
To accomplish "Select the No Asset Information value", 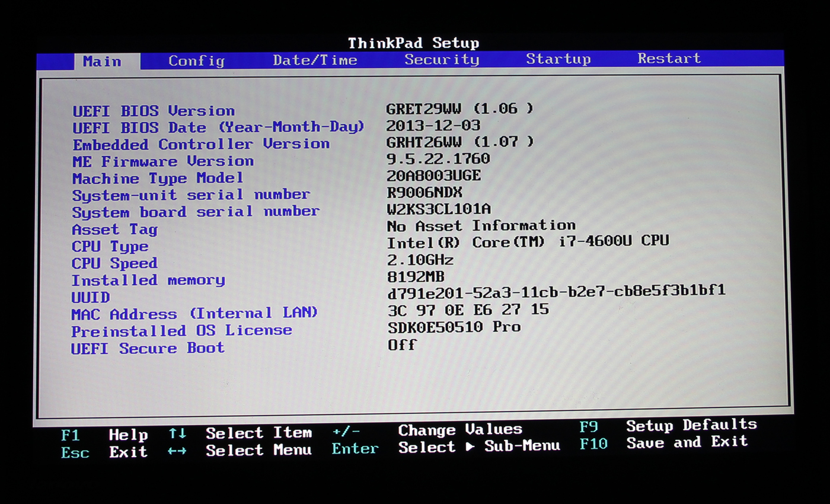I will [481, 226].
